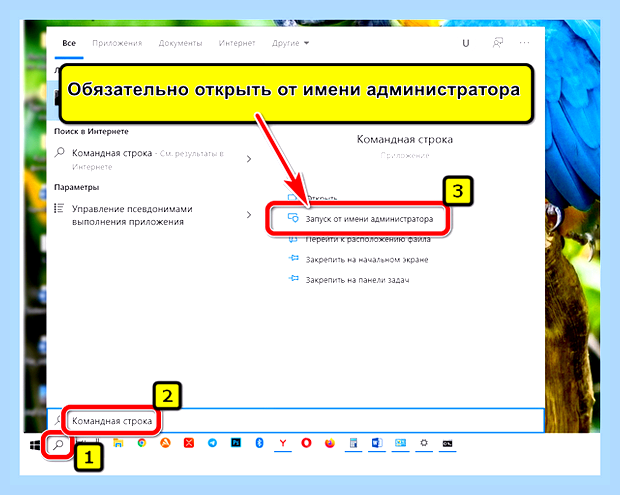Click the search box containing Командная строка
620x495 pixels.
coord(295,421)
